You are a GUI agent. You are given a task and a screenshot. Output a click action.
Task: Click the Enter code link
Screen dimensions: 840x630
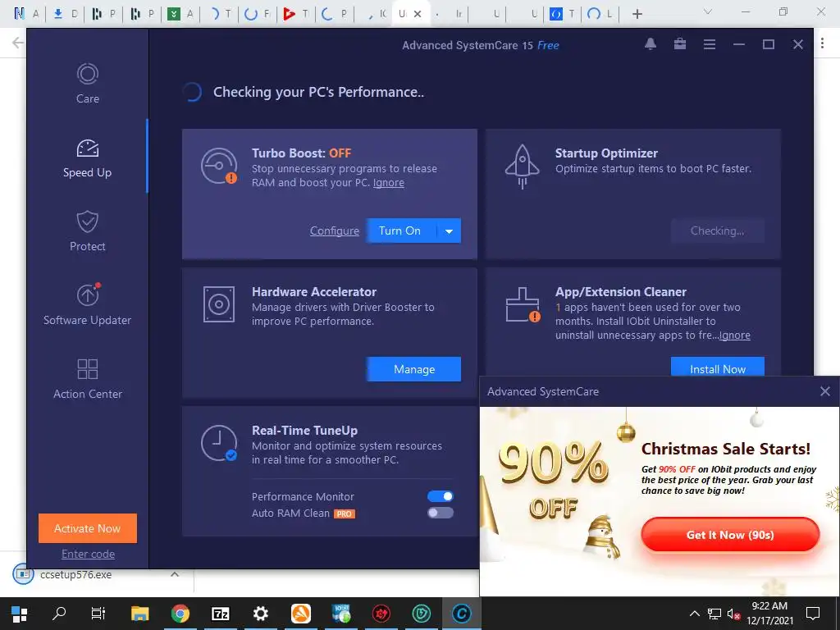coord(88,554)
